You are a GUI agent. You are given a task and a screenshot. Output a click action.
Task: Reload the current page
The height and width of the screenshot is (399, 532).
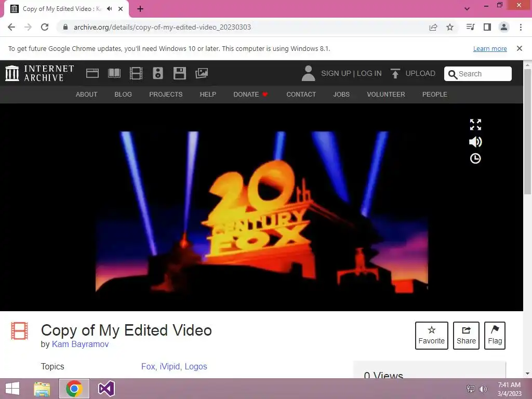pyautogui.click(x=45, y=27)
